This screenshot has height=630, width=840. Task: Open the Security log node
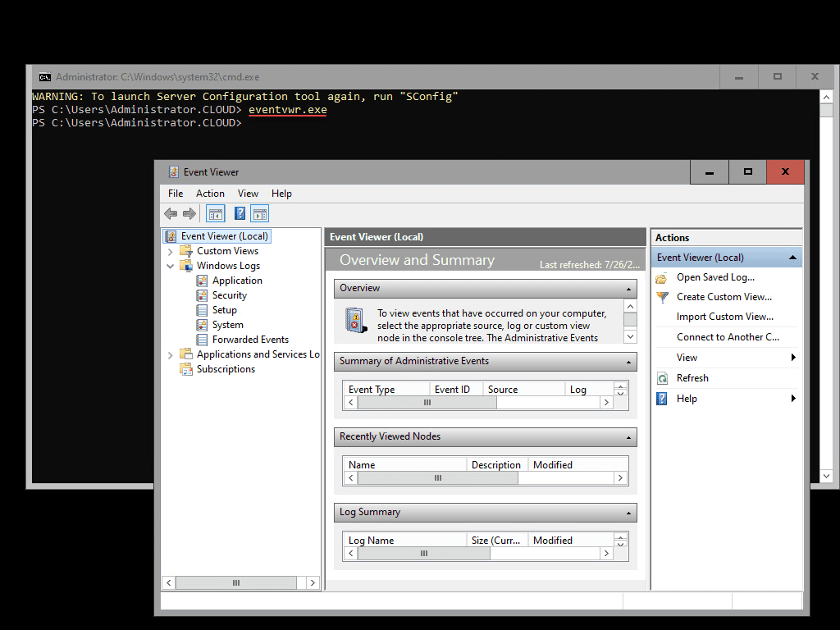[229, 295]
